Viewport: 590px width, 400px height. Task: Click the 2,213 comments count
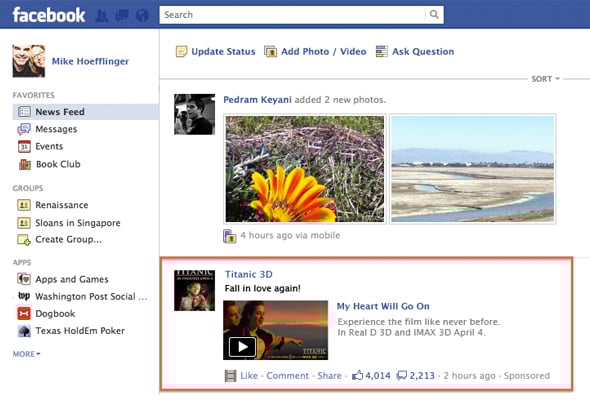pos(422,376)
